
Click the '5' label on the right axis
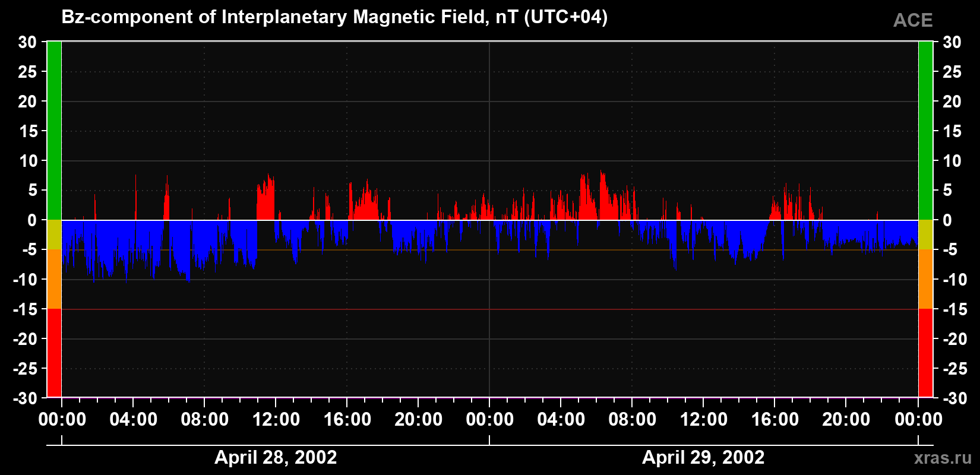pos(947,191)
